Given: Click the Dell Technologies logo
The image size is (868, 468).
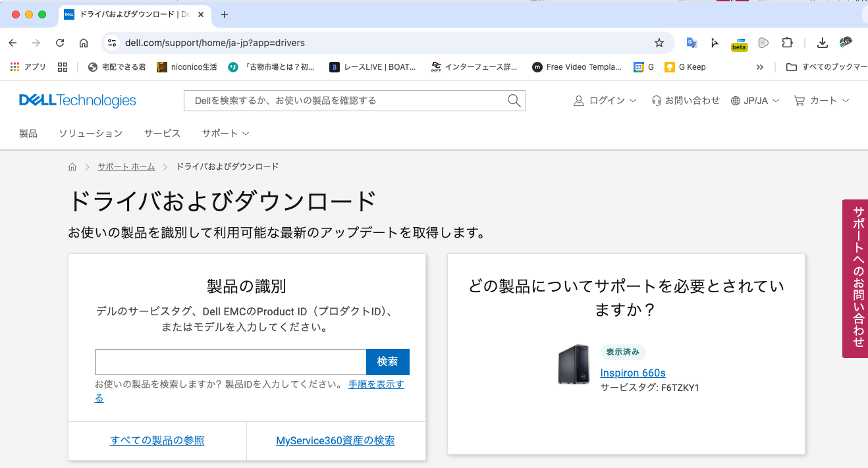Looking at the screenshot, I should pos(78,101).
